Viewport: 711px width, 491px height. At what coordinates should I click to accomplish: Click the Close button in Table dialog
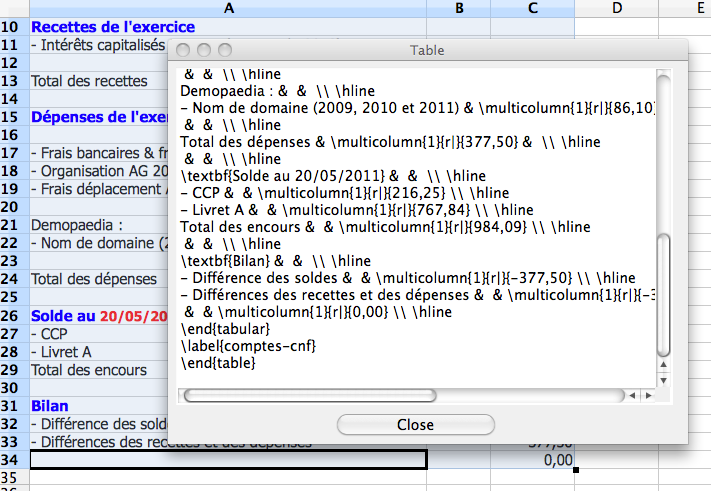pyautogui.click(x=415, y=425)
